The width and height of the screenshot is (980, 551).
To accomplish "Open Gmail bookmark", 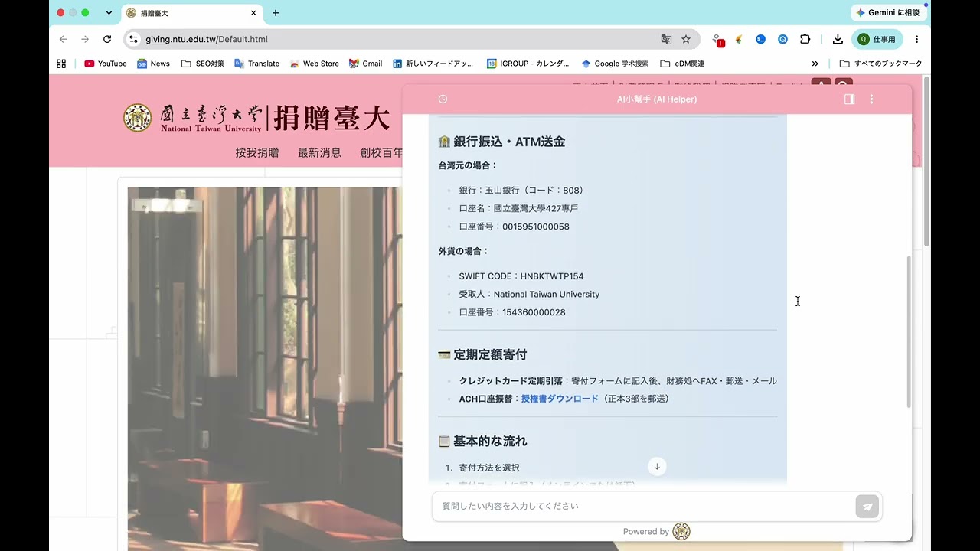I will [365, 64].
